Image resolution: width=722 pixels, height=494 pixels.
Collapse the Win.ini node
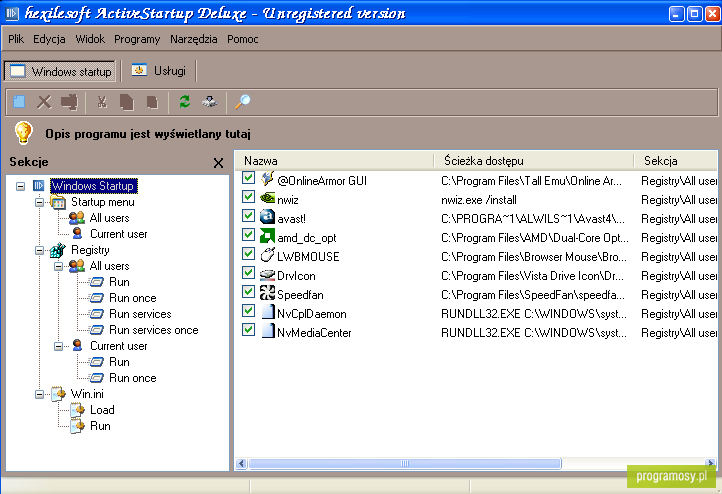point(40,395)
